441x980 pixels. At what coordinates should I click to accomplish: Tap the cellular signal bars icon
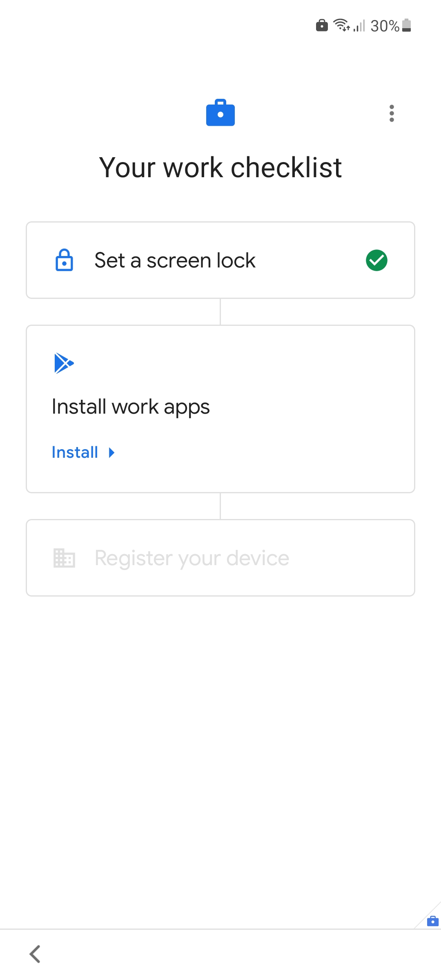(359, 26)
